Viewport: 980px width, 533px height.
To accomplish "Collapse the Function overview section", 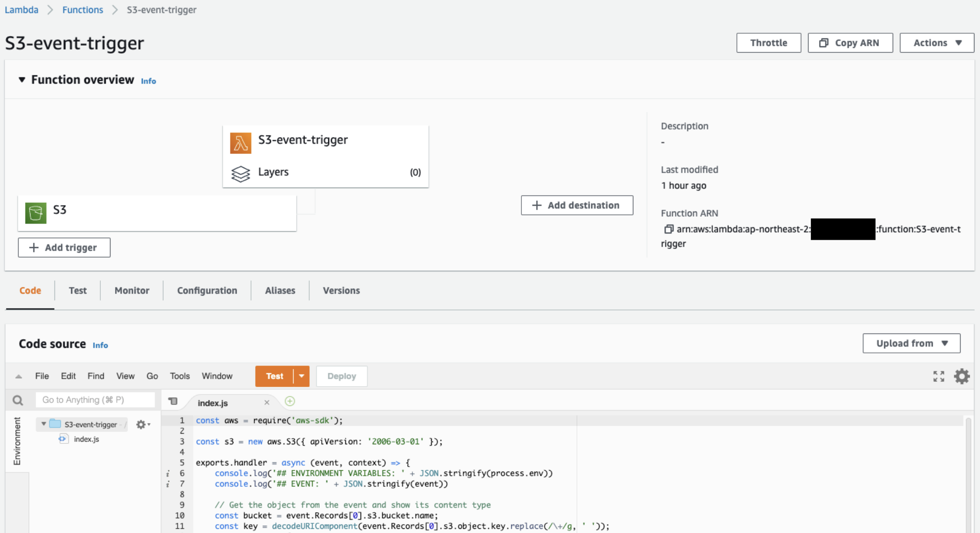I will pos(22,79).
